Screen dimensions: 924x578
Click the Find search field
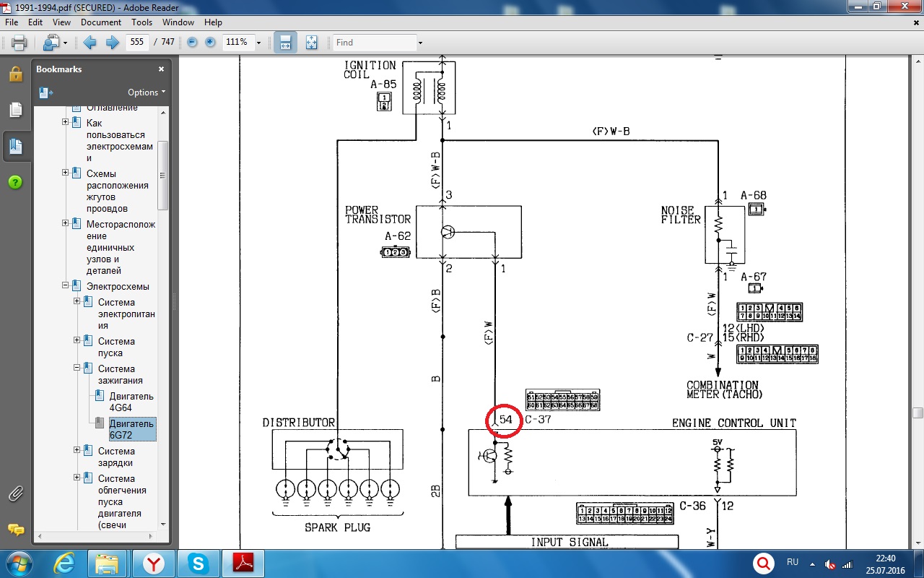coord(372,43)
